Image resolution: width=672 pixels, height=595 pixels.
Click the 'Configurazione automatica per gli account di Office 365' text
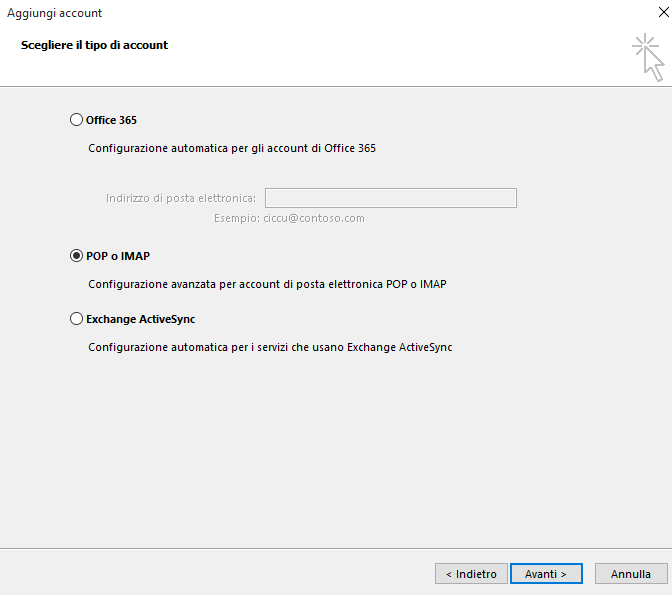coord(232,148)
